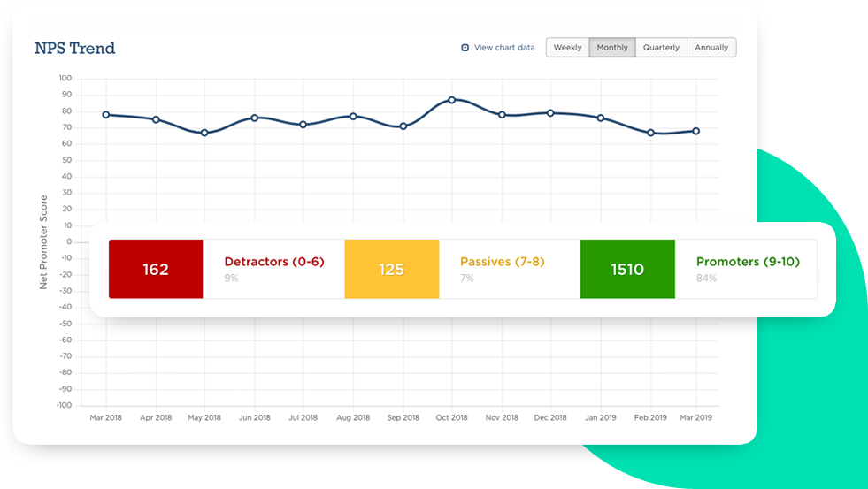Click the 9% detractors percentage
Image resolution: width=868 pixels, height=489 pixels.
(232, 279)
